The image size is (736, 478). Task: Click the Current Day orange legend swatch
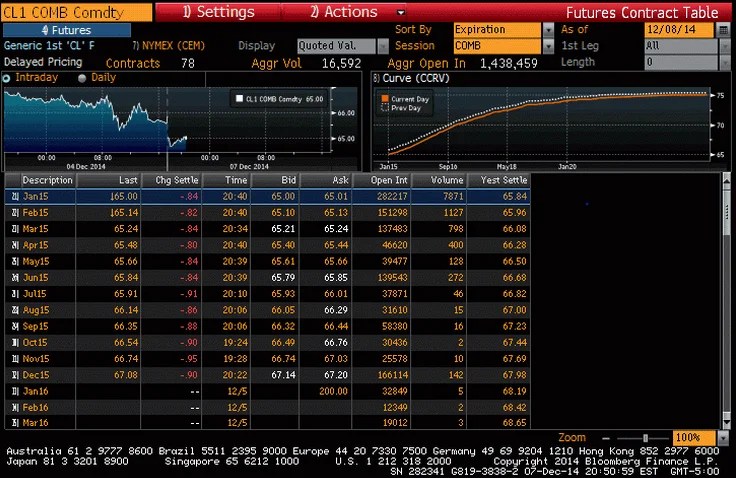(385, 99)
